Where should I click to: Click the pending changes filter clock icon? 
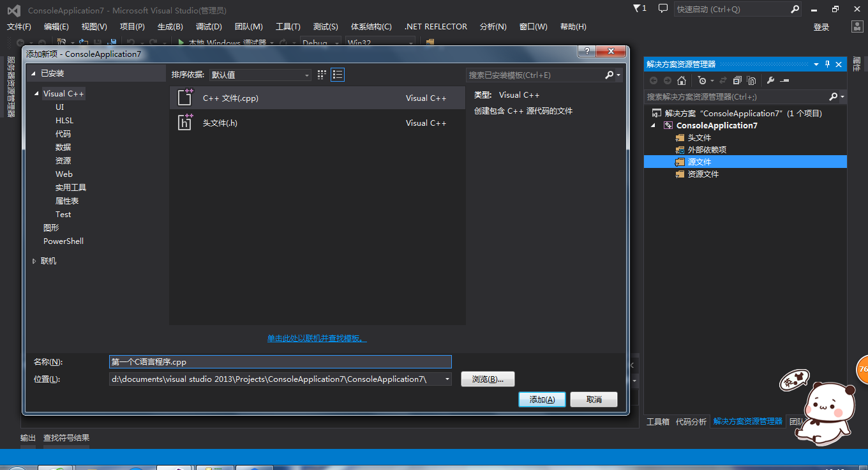click(702, 80)
